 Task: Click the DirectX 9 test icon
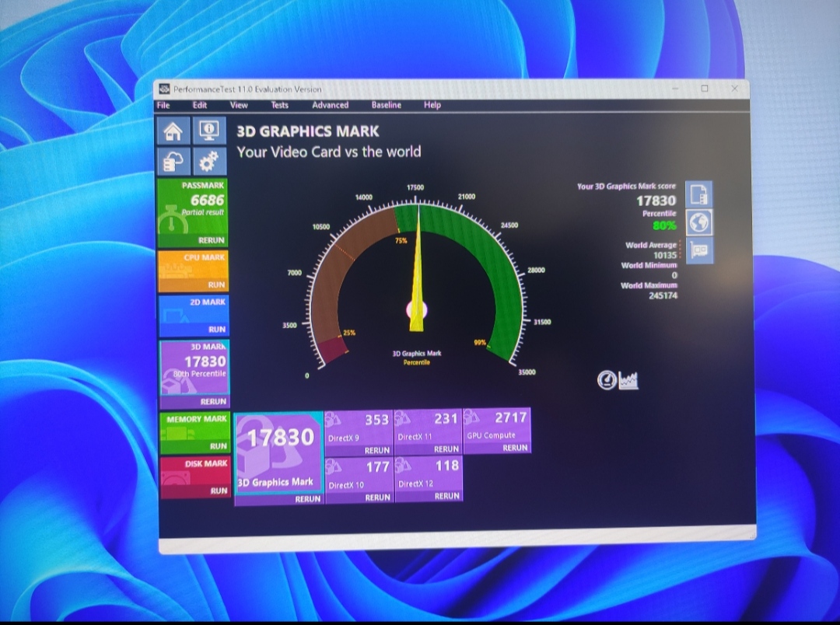(334, 419)
